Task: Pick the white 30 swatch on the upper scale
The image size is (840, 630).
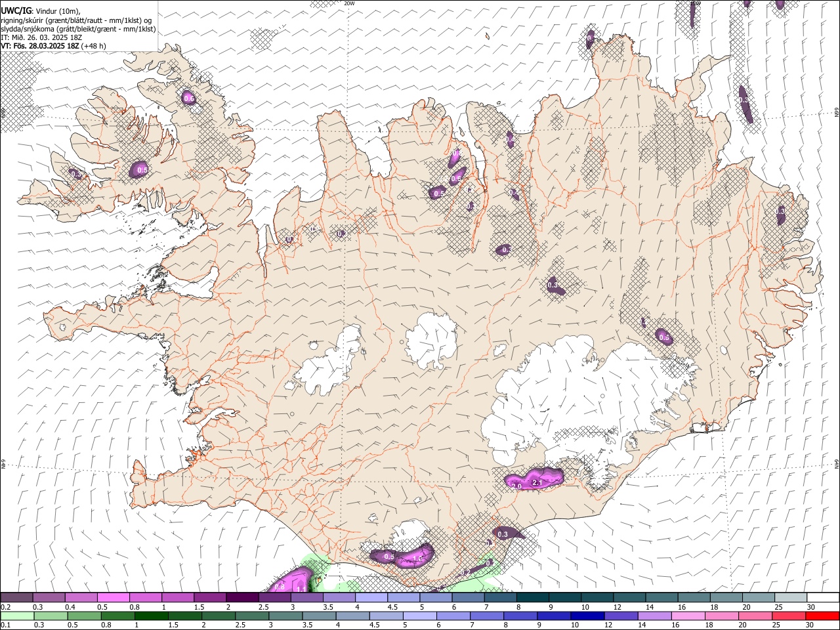Action: [823, 598]
